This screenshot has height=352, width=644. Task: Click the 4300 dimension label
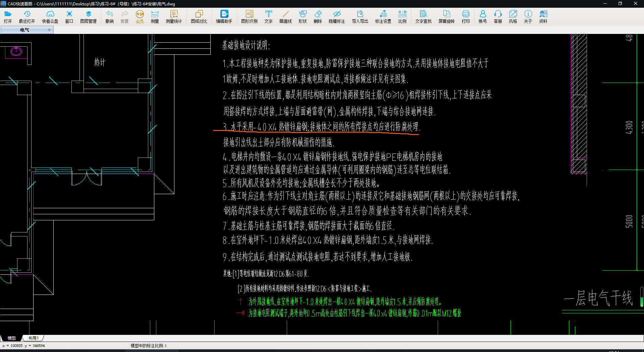(x=629, y=127)
